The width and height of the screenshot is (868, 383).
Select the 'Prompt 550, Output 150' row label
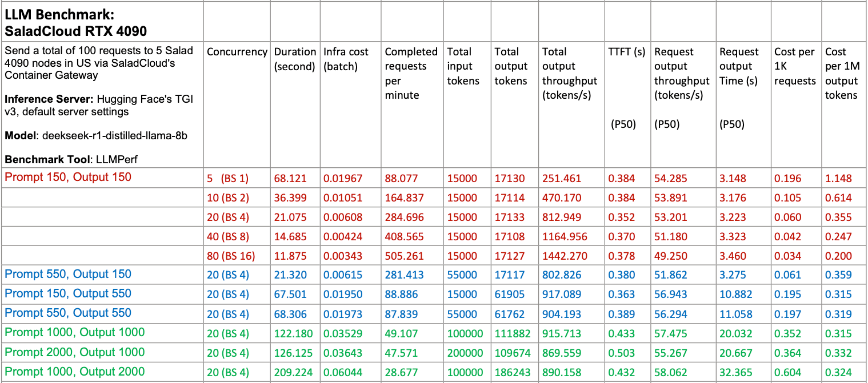coord(68,275)
